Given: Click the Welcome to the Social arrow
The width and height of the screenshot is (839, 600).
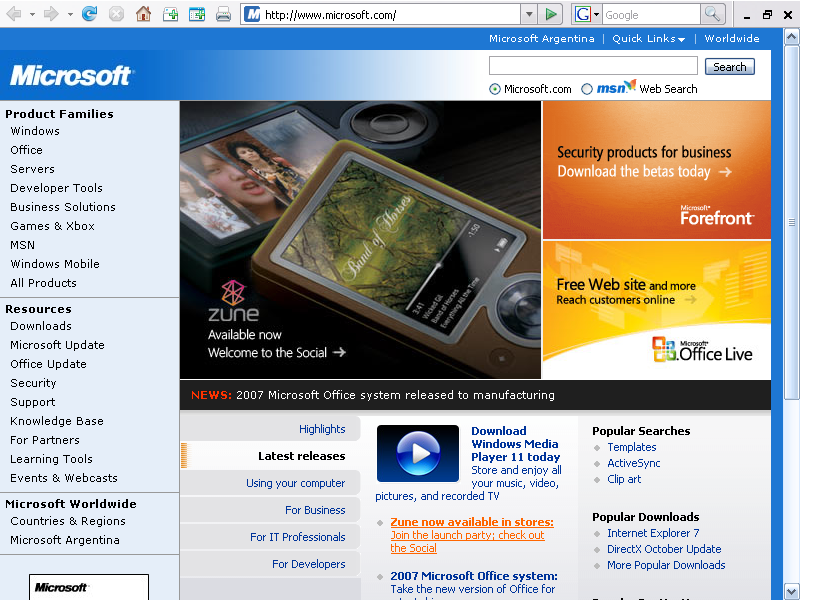Looking at the screenshot, I should click(339, 352).
